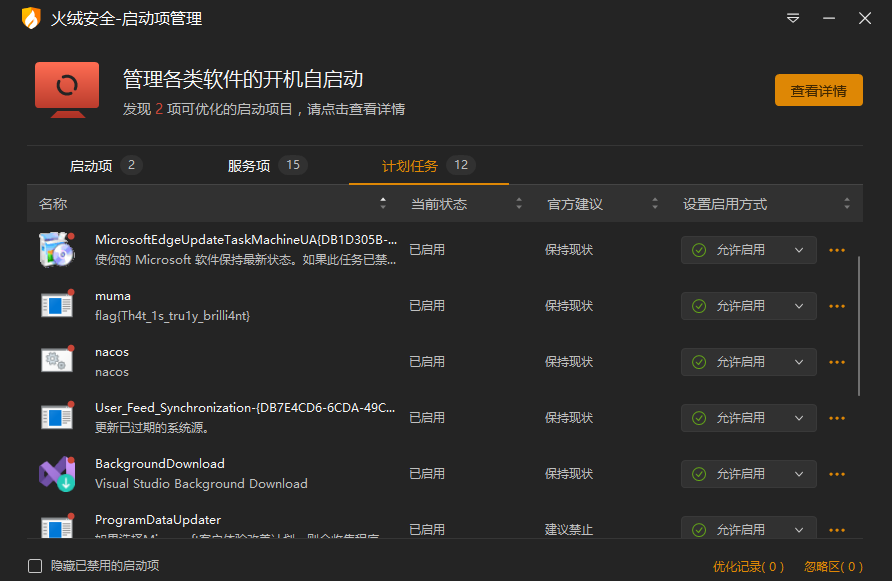Click the 查看详情 button
The width and height of the screenshot is (892, 581).
click(x=819, y=90)
